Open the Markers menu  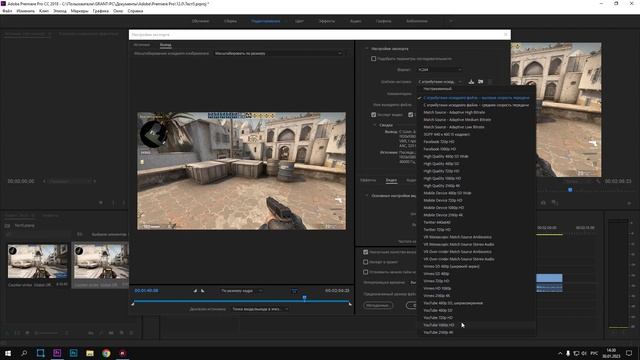80,11
